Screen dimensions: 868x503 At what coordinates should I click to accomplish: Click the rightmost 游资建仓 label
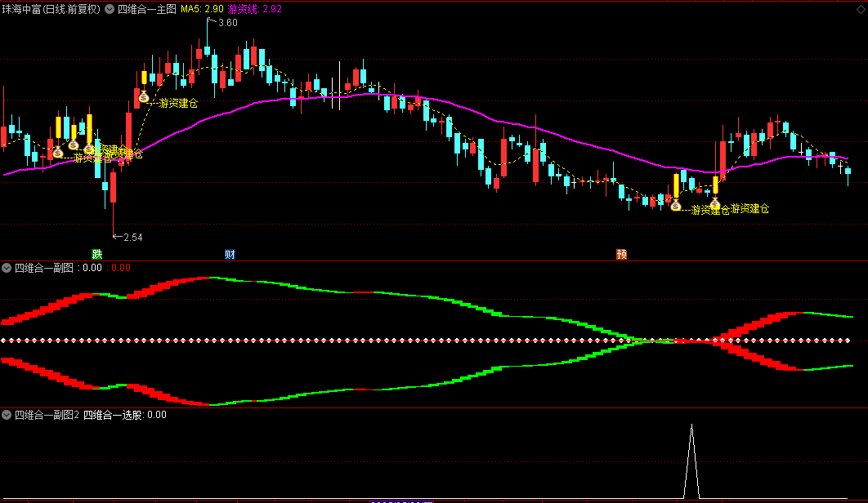pyautogui.click(x=749, y=208)
